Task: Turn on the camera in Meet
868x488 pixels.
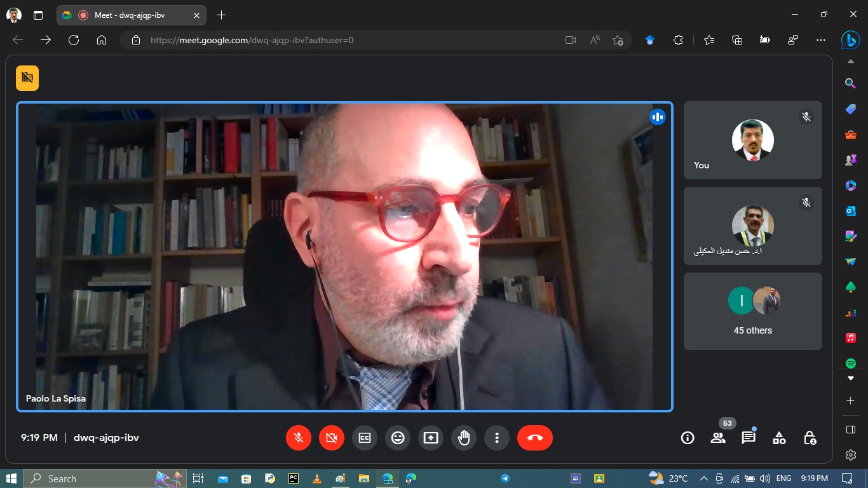Action: pyautogui.click(x=332, y=438)
